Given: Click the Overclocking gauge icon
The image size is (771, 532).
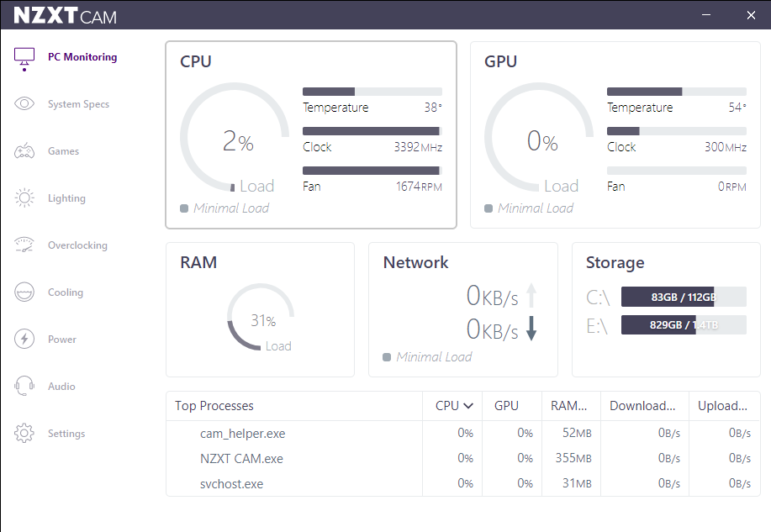Looking at the screenshot, I should tap(24, 245).
